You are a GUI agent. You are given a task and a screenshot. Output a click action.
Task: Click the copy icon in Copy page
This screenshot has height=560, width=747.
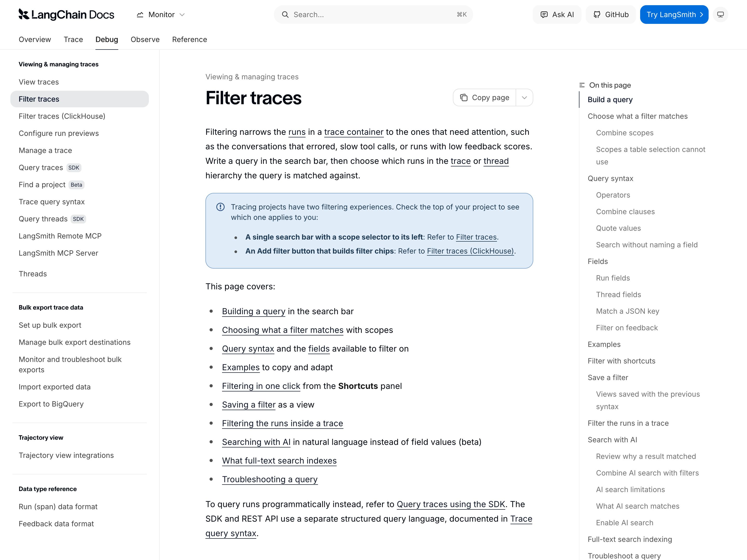point(464,97)
